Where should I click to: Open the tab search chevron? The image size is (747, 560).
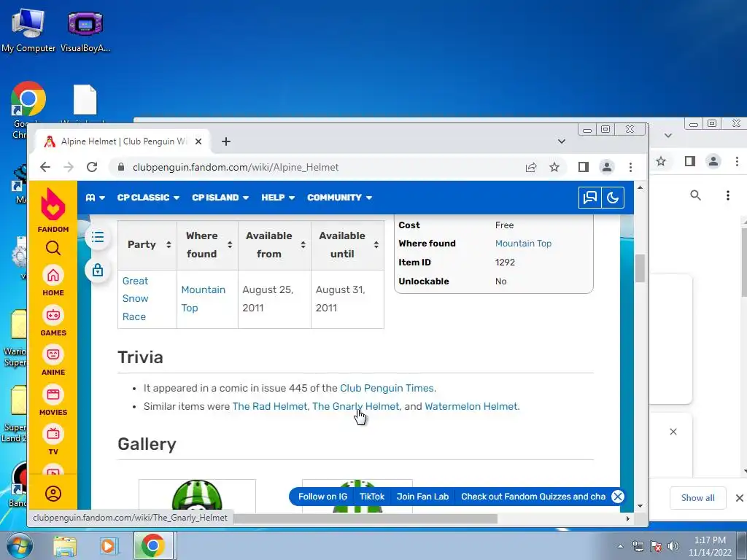click(562, 141)
